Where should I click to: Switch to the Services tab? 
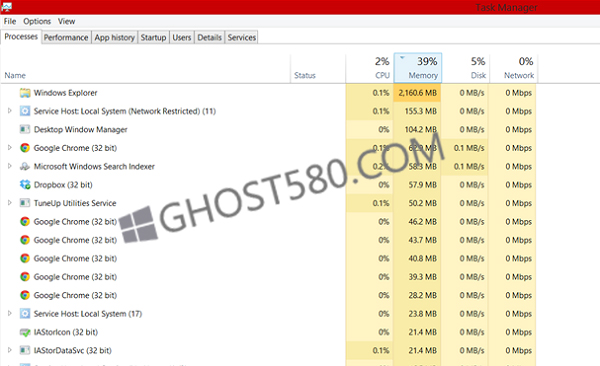(241, 38)
